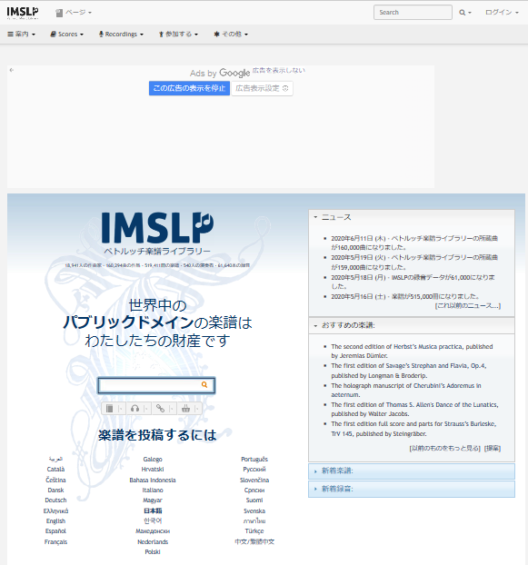
Task: Open the ログイン dropdown
Action: pos(502,13)
